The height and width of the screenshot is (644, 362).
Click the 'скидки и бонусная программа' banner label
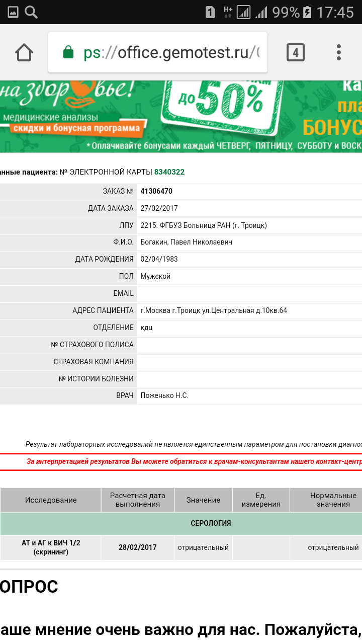[75, 128]
